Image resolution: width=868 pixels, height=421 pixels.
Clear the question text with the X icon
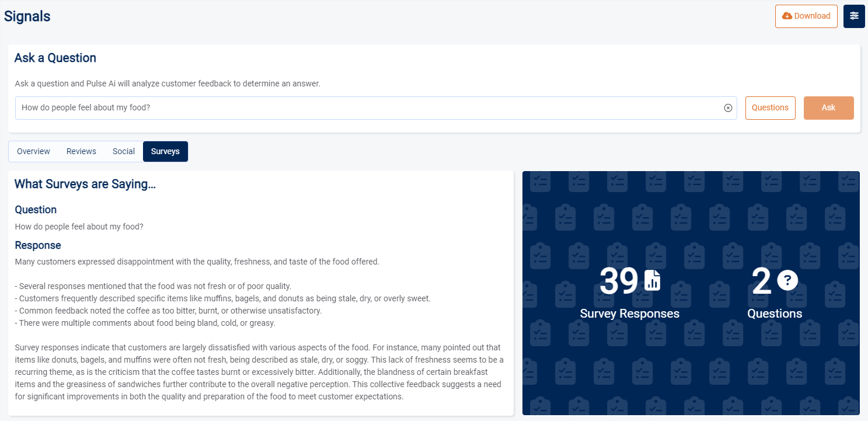[728, 108]
